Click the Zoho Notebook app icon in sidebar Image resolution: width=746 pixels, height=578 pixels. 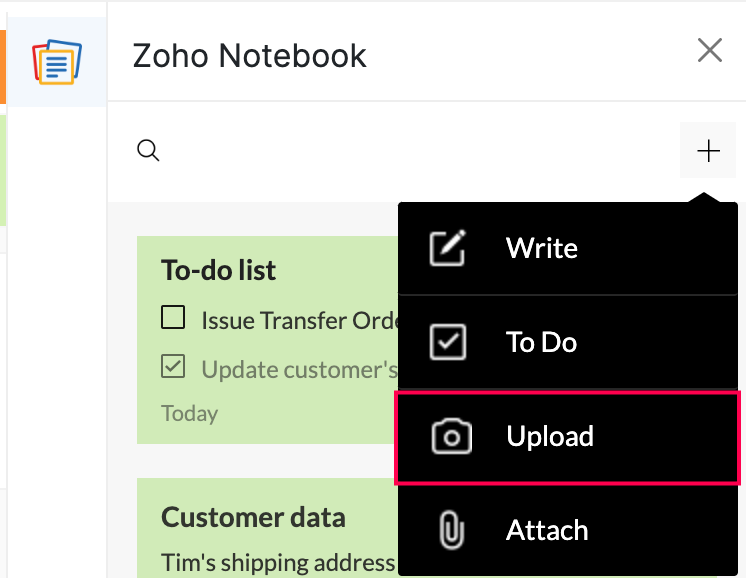pos(56,62)
